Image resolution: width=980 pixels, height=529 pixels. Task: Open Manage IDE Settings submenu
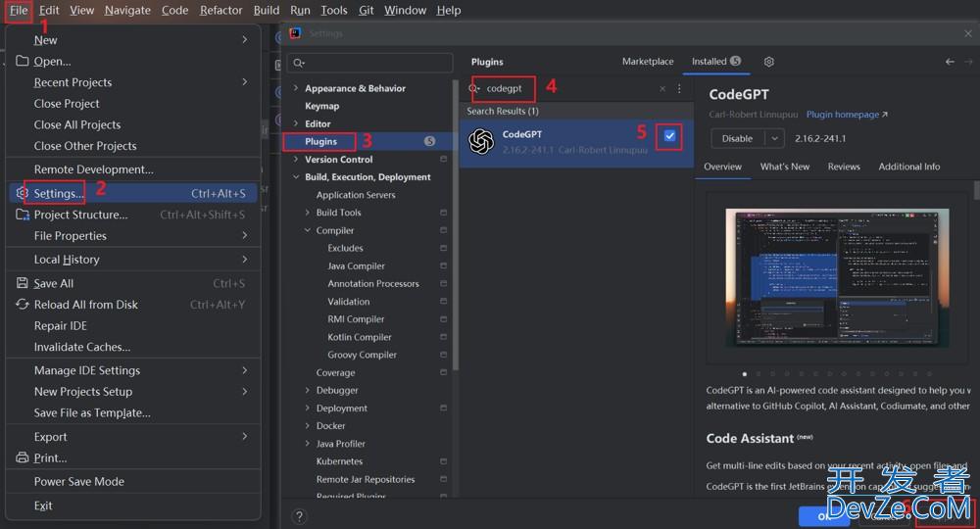pyautogui.click(x=133, y=370)
